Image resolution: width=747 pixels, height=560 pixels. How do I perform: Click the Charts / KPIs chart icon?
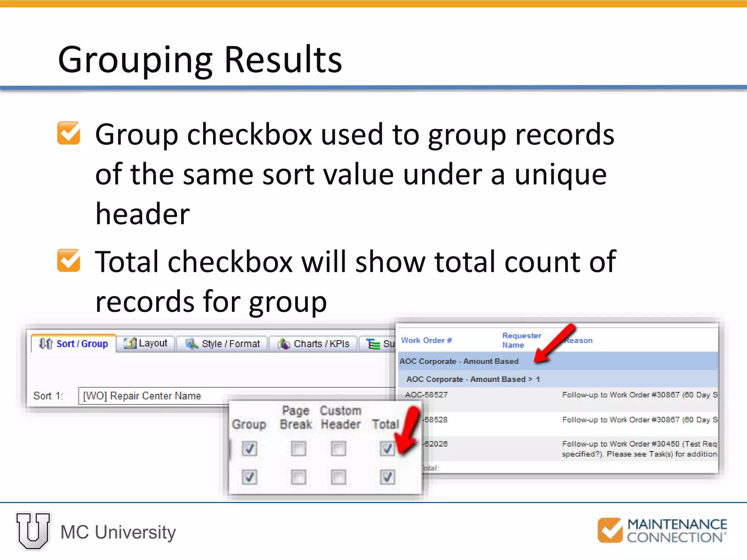point(284,344)
